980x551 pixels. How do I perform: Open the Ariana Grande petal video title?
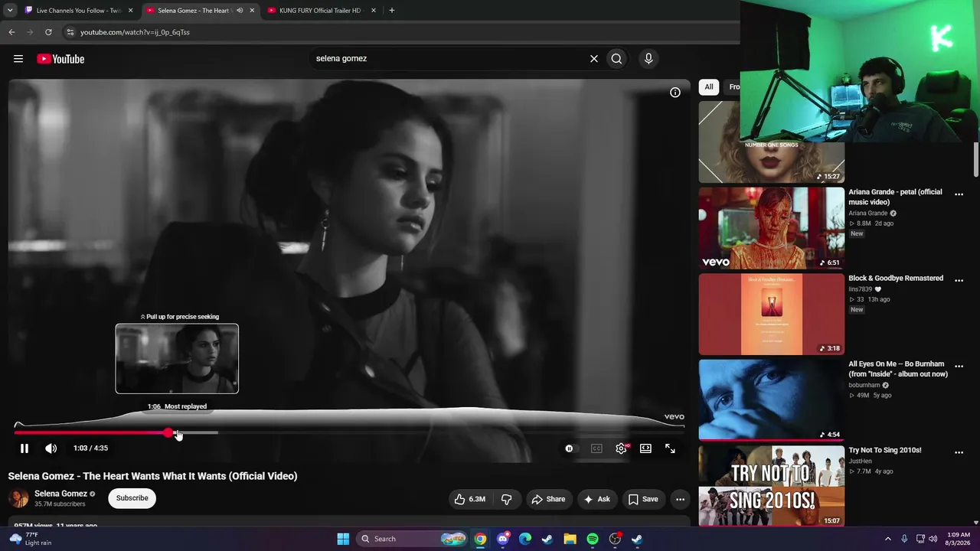[x=896, y=197]
